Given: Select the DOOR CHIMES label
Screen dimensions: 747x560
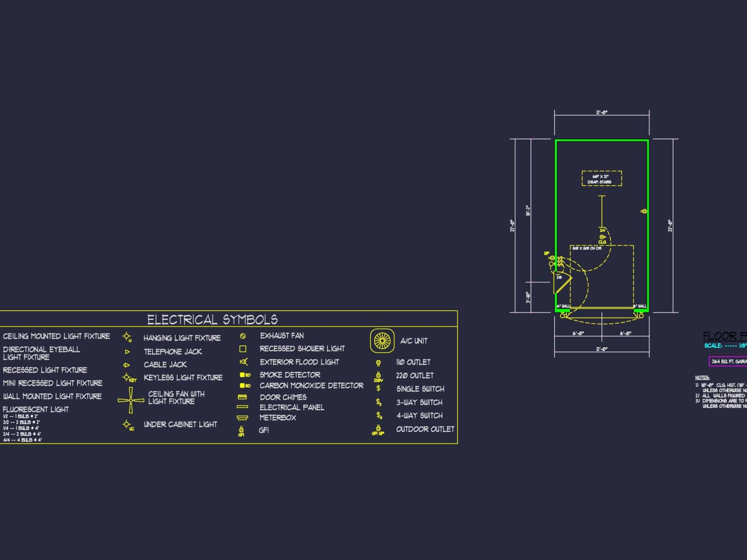Looking at the screenshot, I should [283, 397].
